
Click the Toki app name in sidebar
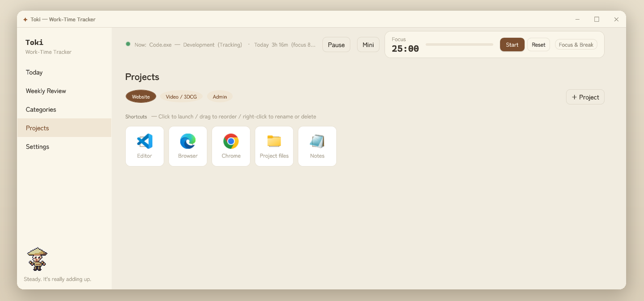click(34, 42)
